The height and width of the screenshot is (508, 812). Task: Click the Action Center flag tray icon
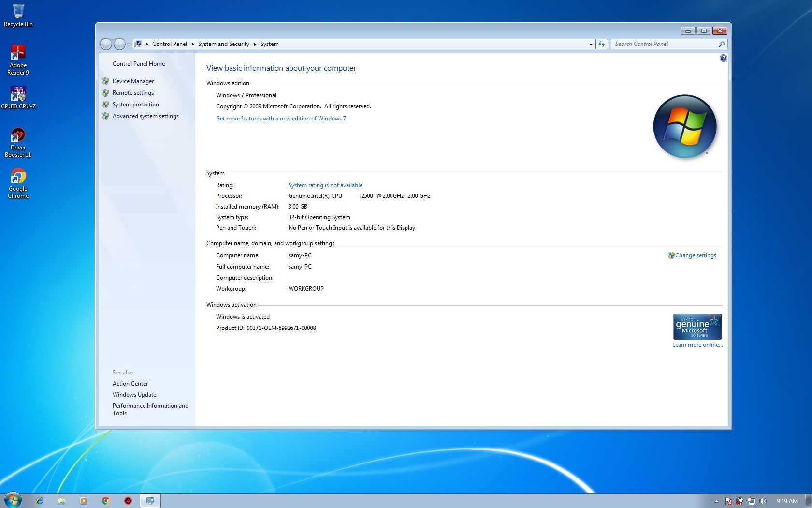click(x=728, y=501)
